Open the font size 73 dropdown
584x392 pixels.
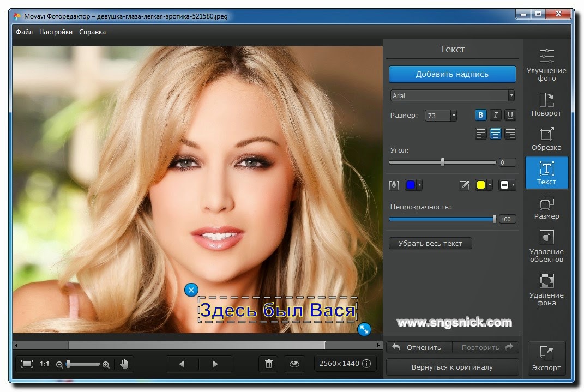pos(453,116)
